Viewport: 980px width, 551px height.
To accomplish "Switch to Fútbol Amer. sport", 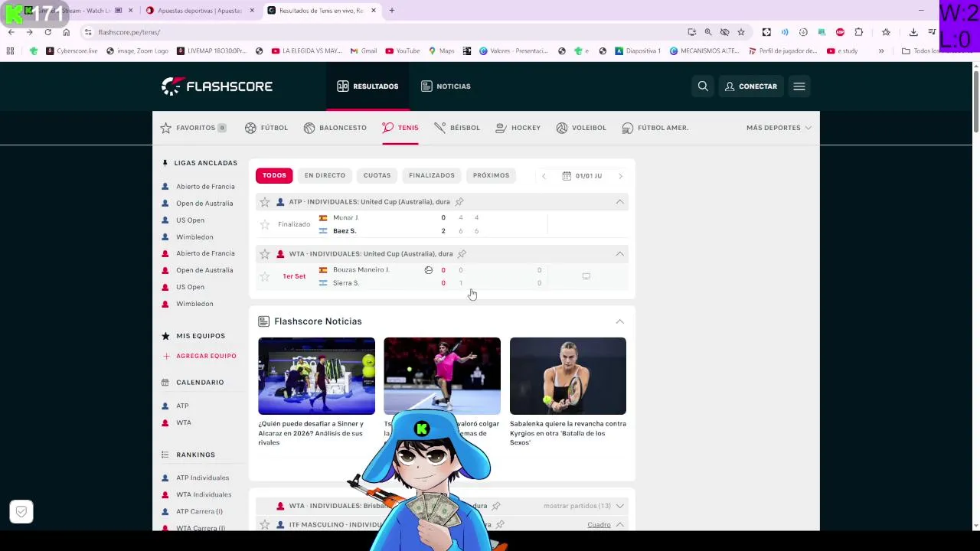I will pos(655,128).
